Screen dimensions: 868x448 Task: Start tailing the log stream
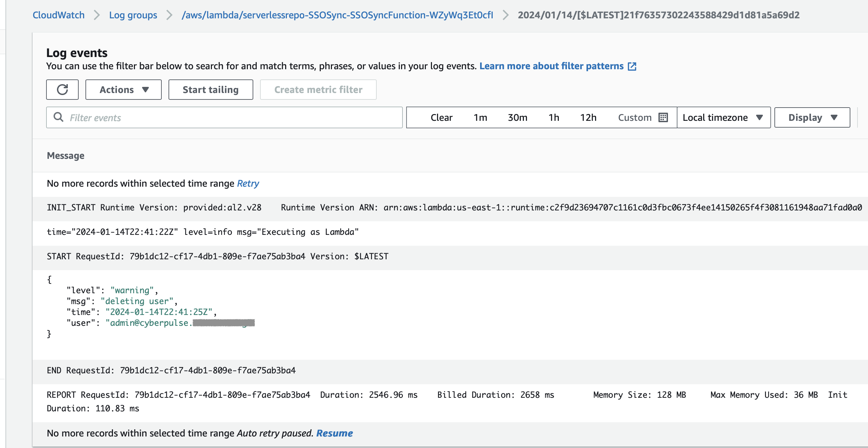pos(210,89)
